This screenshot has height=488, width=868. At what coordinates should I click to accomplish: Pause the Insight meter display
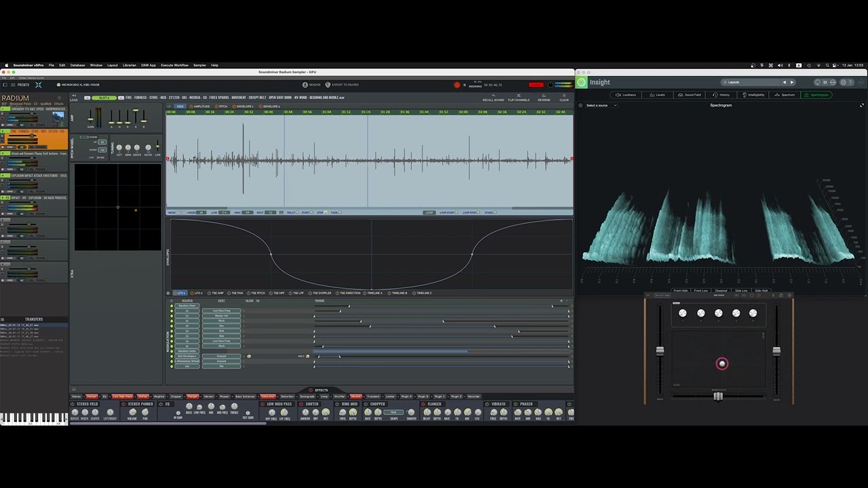(x=825, y=82)
